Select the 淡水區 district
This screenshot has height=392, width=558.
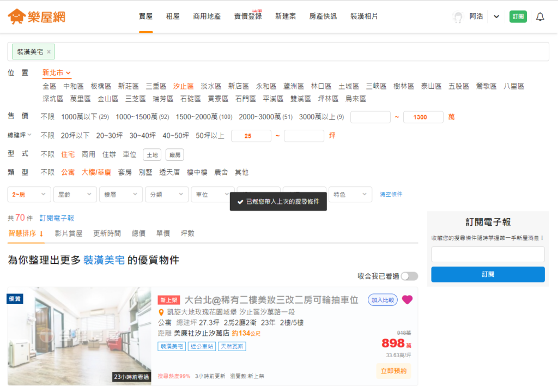pyautogui.click(x=211, y=87)
